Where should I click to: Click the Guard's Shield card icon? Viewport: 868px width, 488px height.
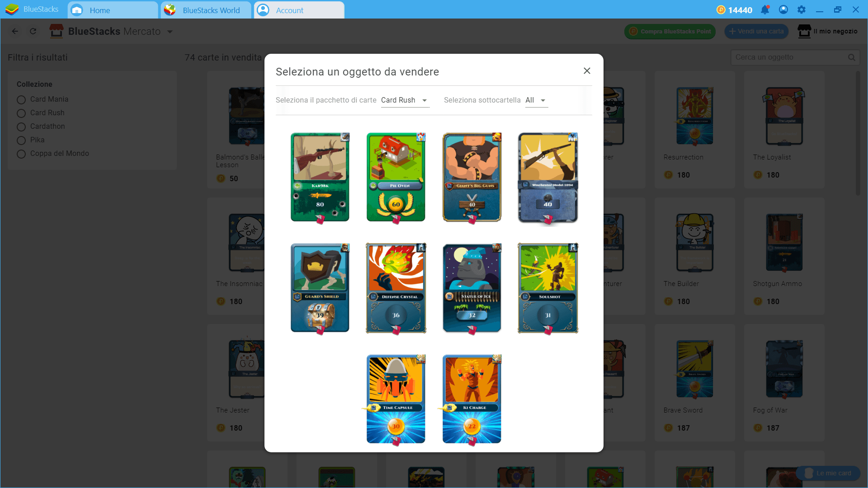(x=320, y=288)
